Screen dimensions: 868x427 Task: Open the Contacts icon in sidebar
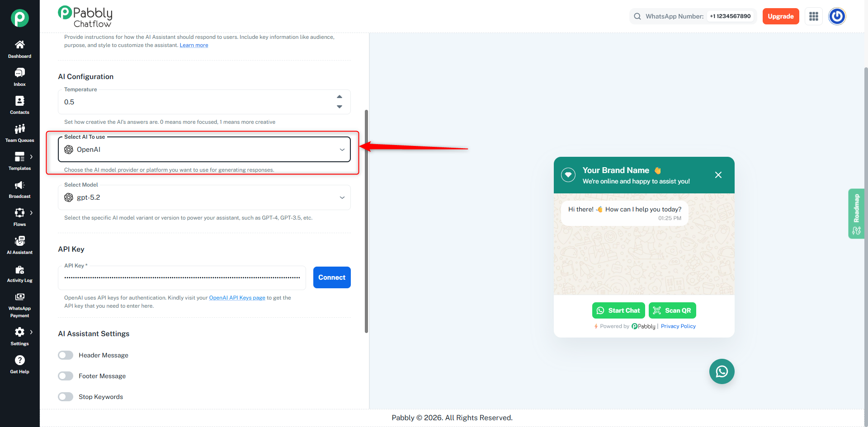click(x=19, y=101)
